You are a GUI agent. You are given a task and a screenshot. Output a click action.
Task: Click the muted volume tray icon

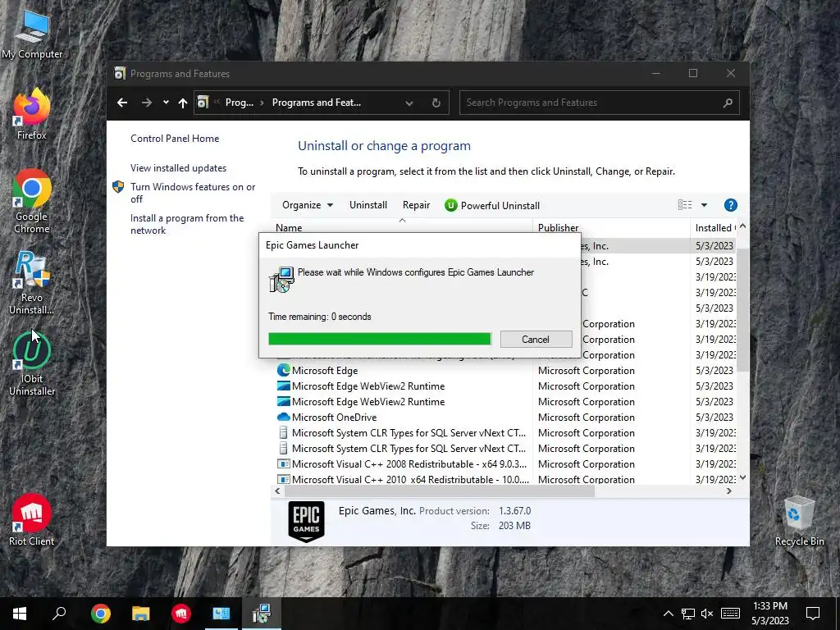(x=707, y=614)
